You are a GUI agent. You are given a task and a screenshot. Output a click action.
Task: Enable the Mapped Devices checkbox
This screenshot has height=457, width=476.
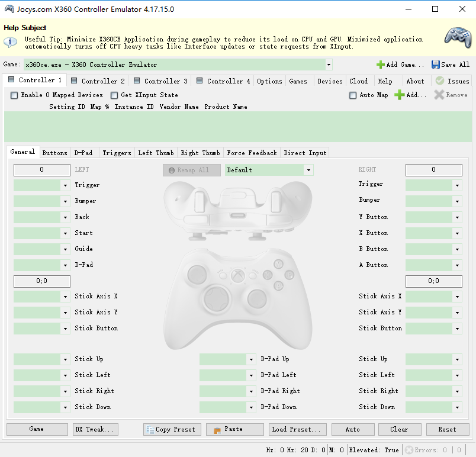(x=14, y=95)
